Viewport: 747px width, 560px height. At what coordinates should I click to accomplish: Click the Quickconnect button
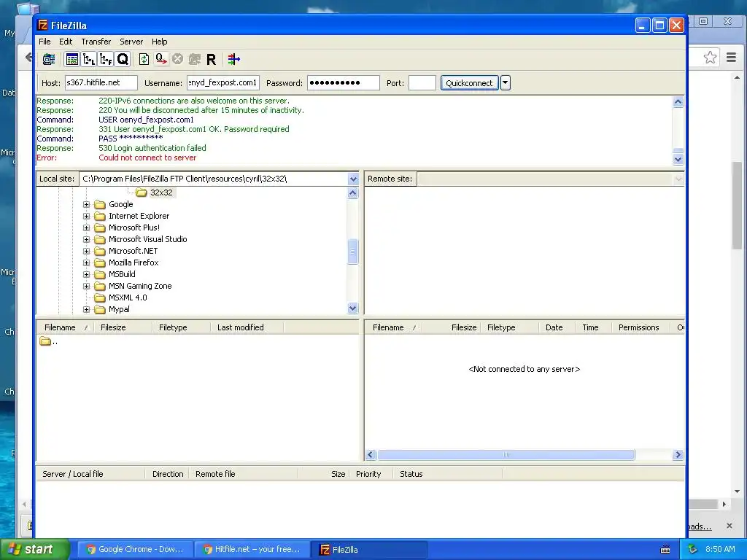pyautogui.click(x=469, y=83)
